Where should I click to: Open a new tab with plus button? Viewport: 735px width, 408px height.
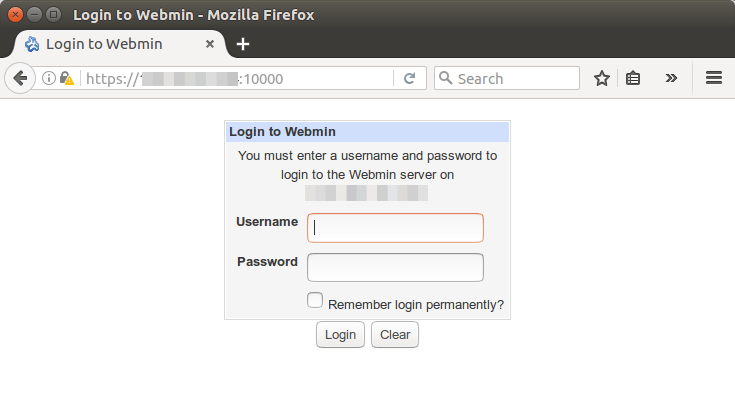coord(243,44)
